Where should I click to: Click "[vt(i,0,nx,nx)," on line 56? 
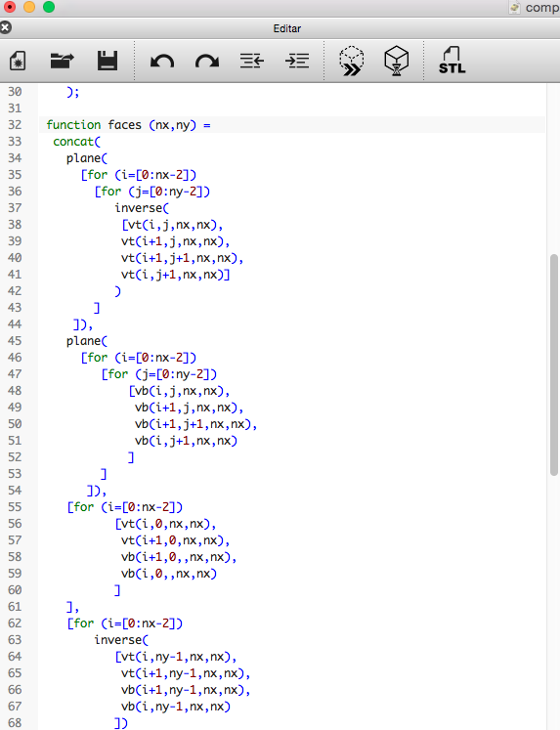[x=166, y=524]
